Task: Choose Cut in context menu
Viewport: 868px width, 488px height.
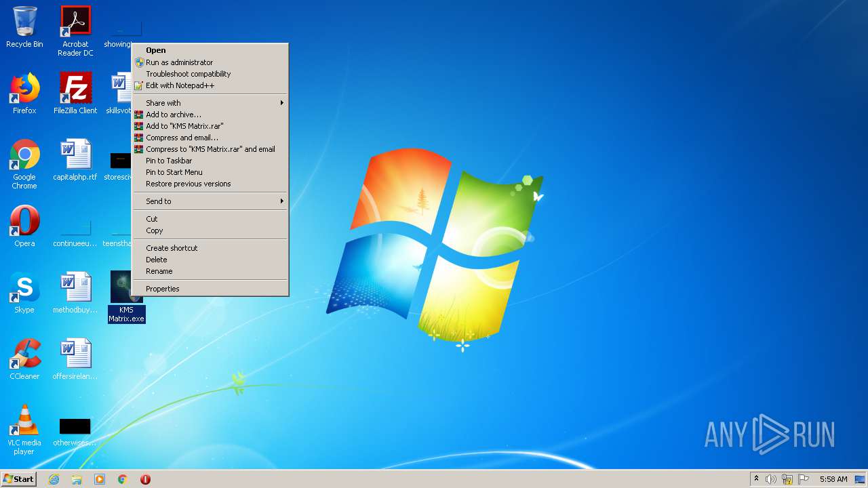Action: [x=210, y=219]
